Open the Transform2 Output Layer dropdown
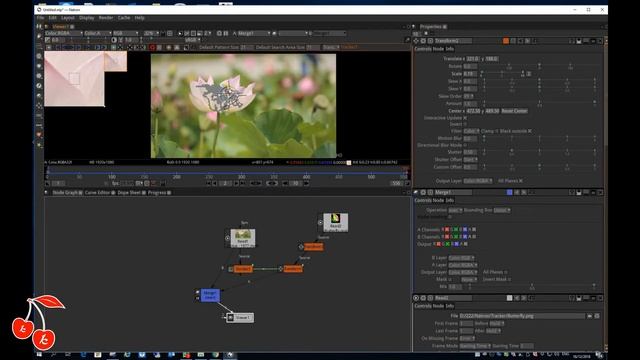 (x=478, y=181)
